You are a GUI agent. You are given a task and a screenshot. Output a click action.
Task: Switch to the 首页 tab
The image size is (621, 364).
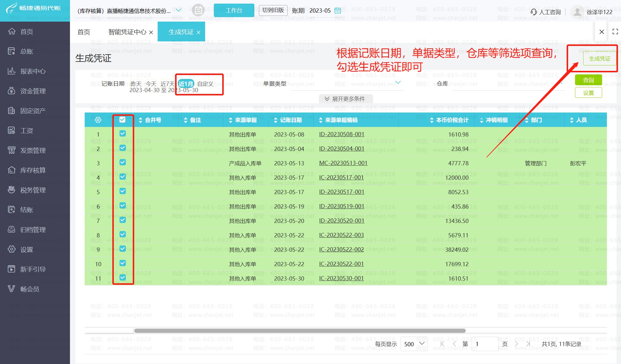tap(84, 32)
